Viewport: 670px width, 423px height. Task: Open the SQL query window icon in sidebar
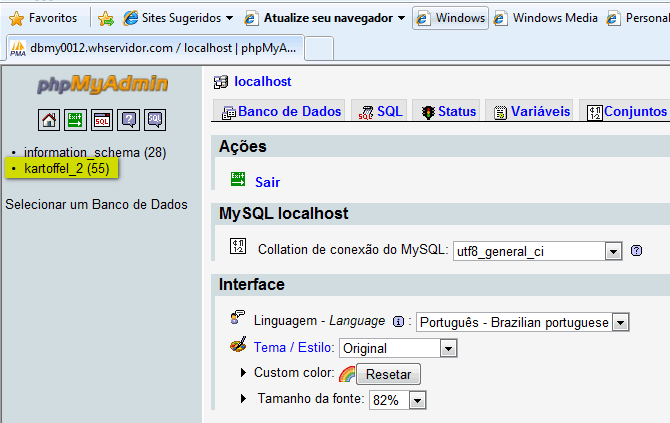click(102, 120)
